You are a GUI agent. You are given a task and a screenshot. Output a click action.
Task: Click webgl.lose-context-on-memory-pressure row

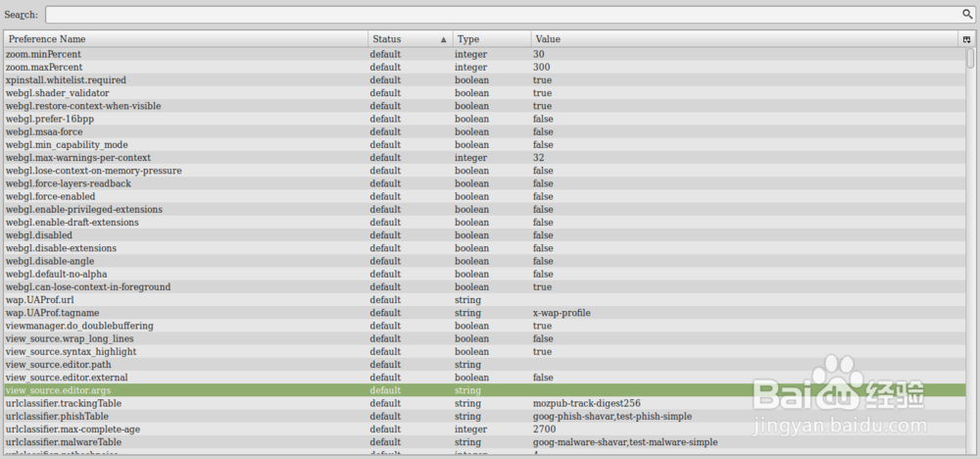click(x=484, y=171)
